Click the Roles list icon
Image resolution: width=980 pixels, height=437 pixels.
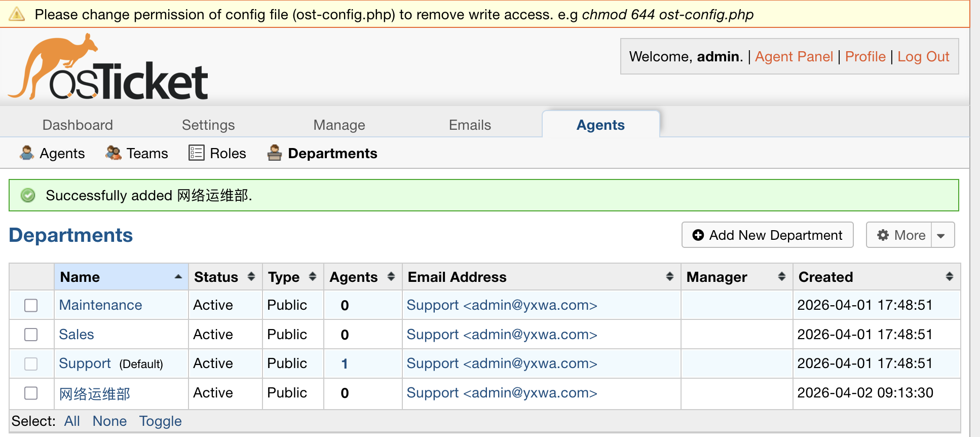197,153
